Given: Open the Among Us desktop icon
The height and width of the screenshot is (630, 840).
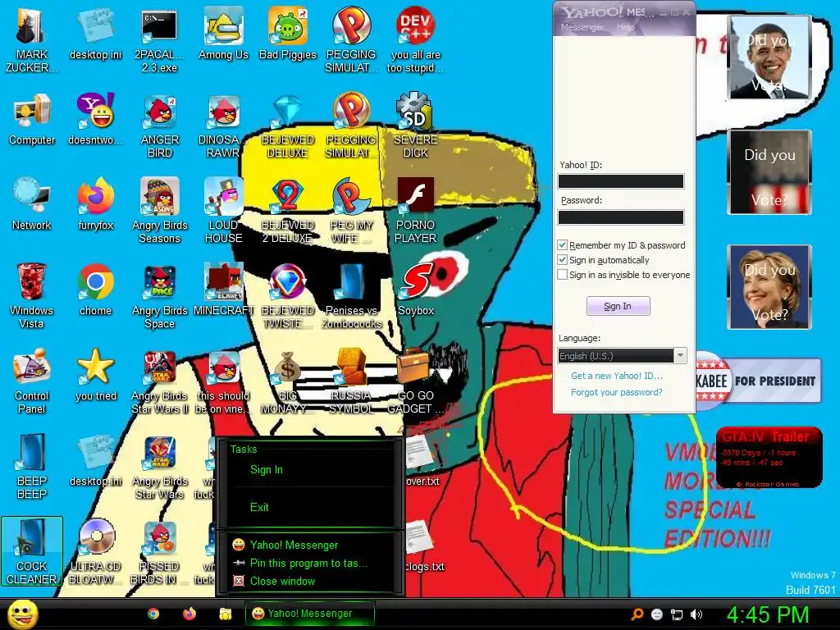Looking at the screenshot, I should [x=223, y=33].
